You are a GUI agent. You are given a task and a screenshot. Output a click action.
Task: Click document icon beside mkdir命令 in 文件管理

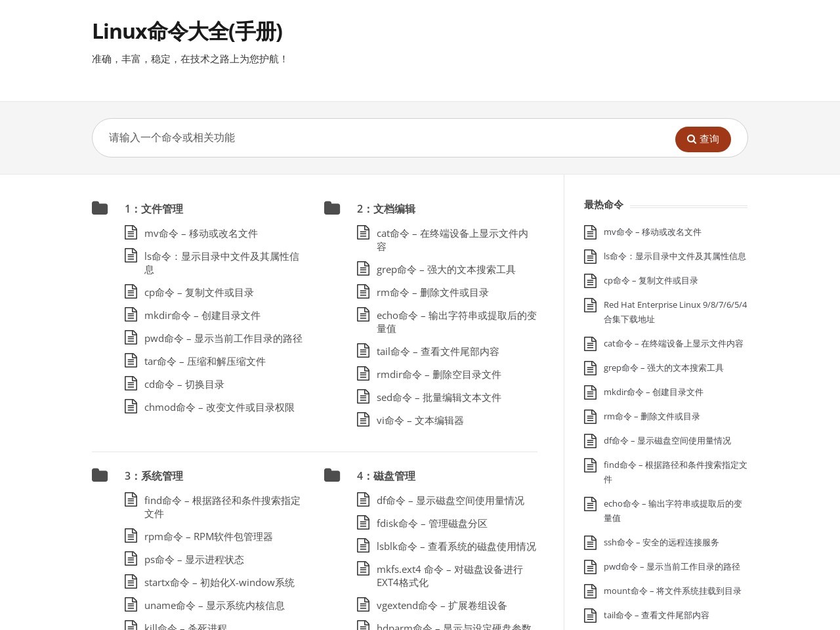click(x=131, y=314)
